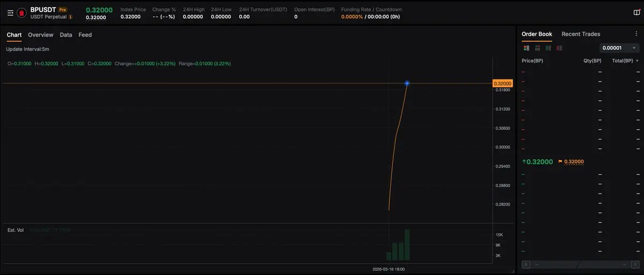This screenshot has width=644, height=275.
Task: Click the orange mark price flag icon
Action: 560,161
